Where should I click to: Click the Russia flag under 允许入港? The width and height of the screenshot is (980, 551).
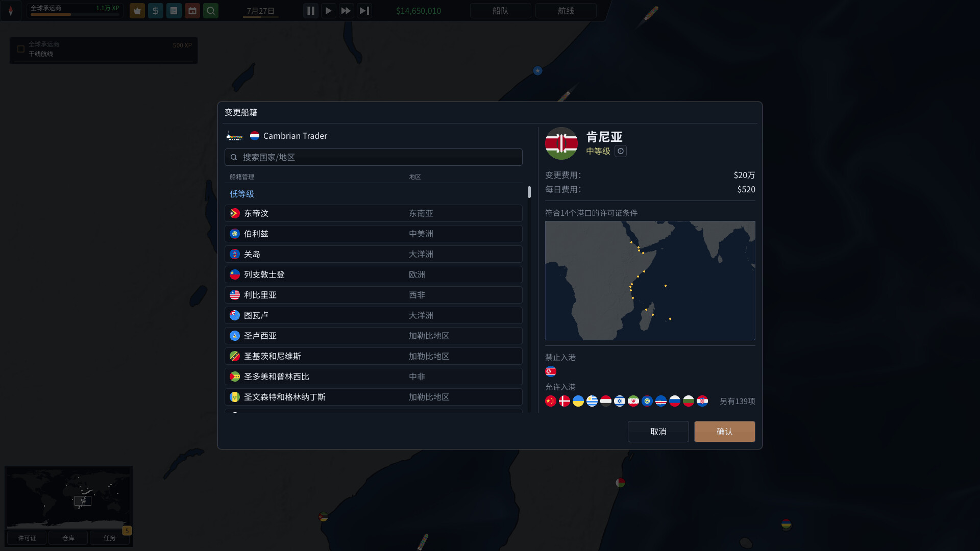pos(674,402)
